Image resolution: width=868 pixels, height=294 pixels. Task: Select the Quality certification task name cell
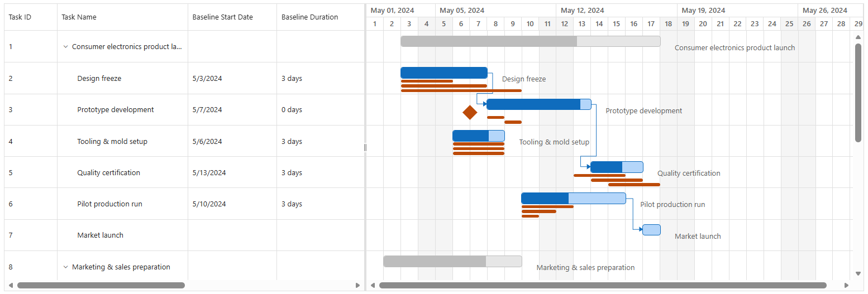point(122,173)
